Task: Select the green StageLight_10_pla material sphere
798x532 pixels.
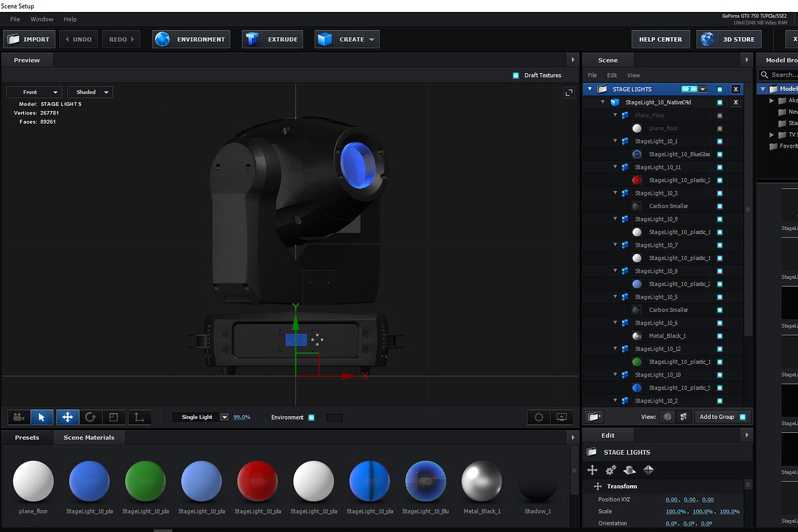Action: [x=145, y=481]
